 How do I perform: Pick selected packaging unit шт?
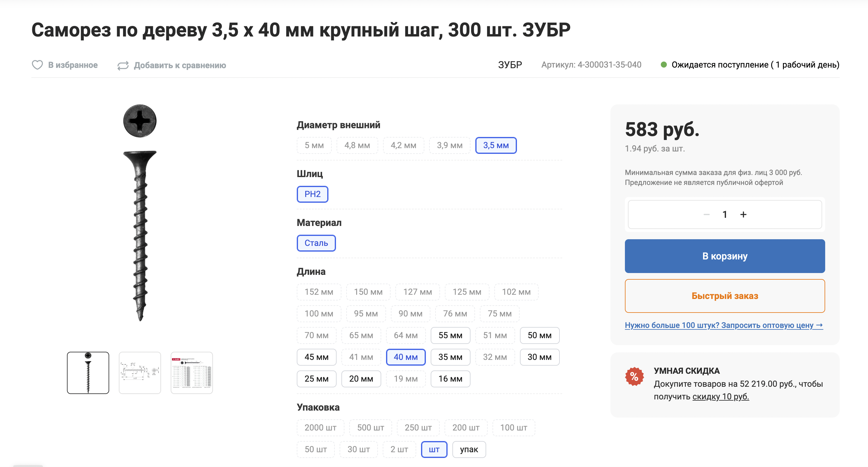click(434, 450)
